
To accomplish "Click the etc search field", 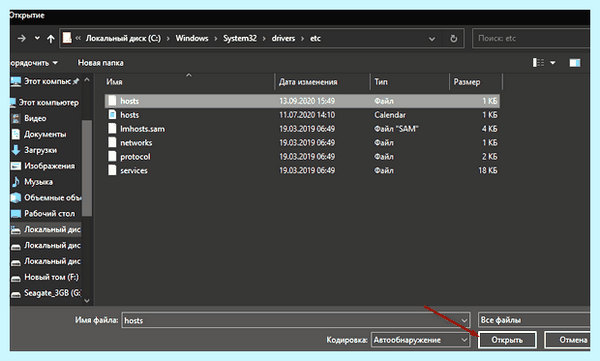I will (531, 38).
